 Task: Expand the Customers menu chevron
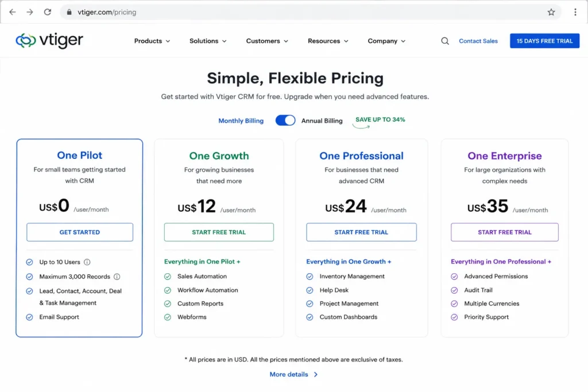286,41
